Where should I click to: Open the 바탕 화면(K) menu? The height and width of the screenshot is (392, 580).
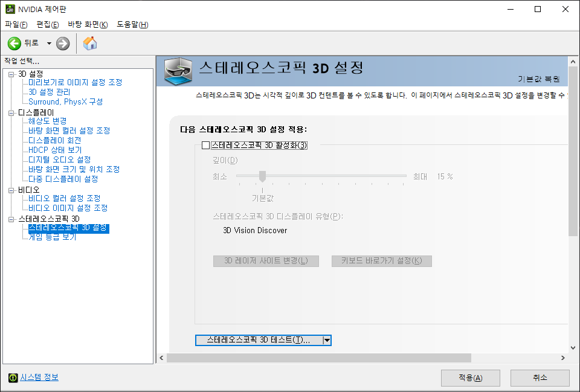[x=88, y=24]
